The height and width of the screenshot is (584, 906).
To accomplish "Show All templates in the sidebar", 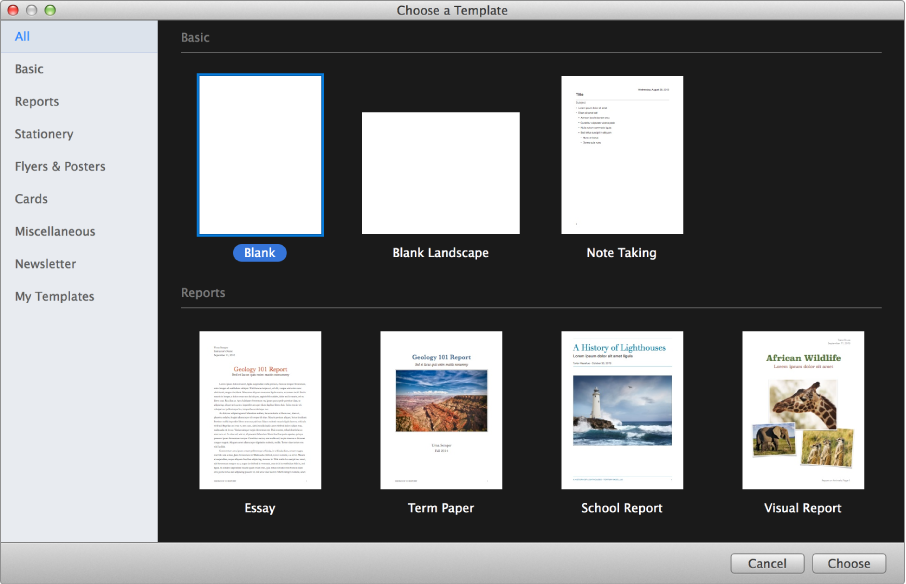I will [x=23, y=37].
